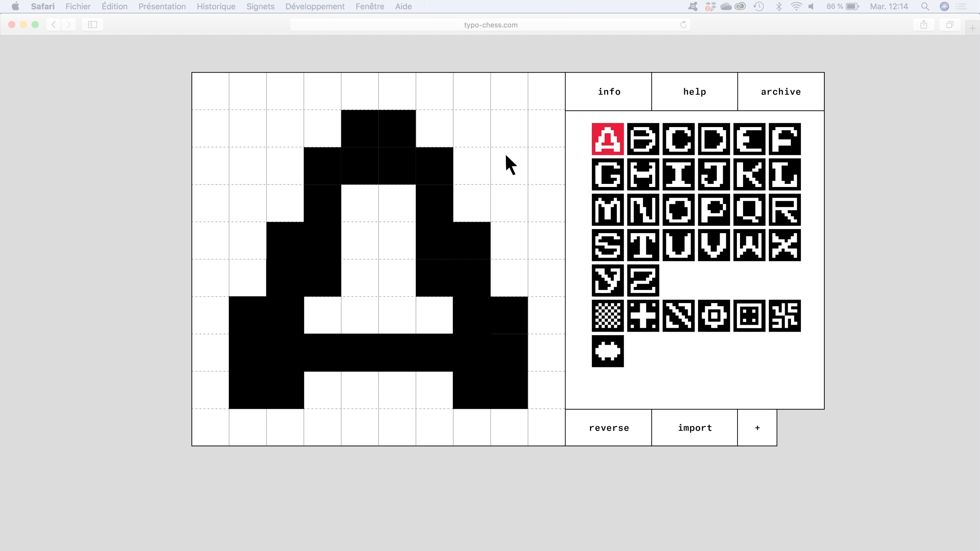Select the checkerboard pattern tile
The image size is (980, 551).
point(607,316)
